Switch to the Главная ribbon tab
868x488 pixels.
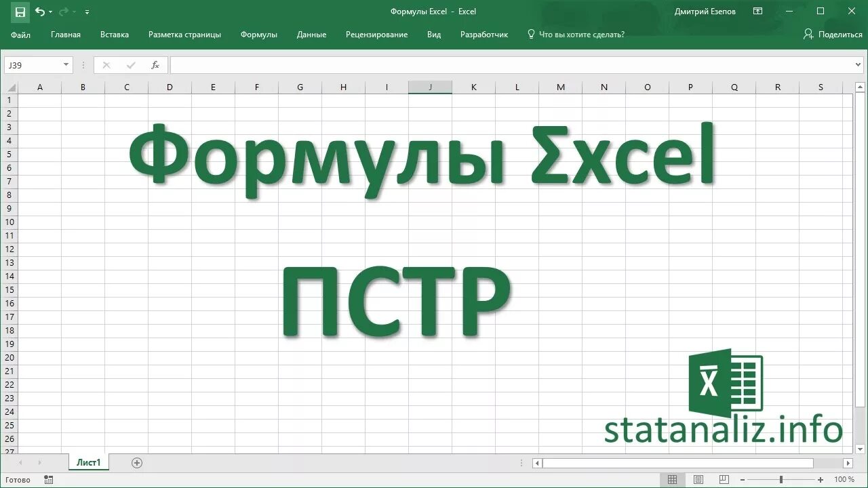pyautogui.click(x=66, y=35)
